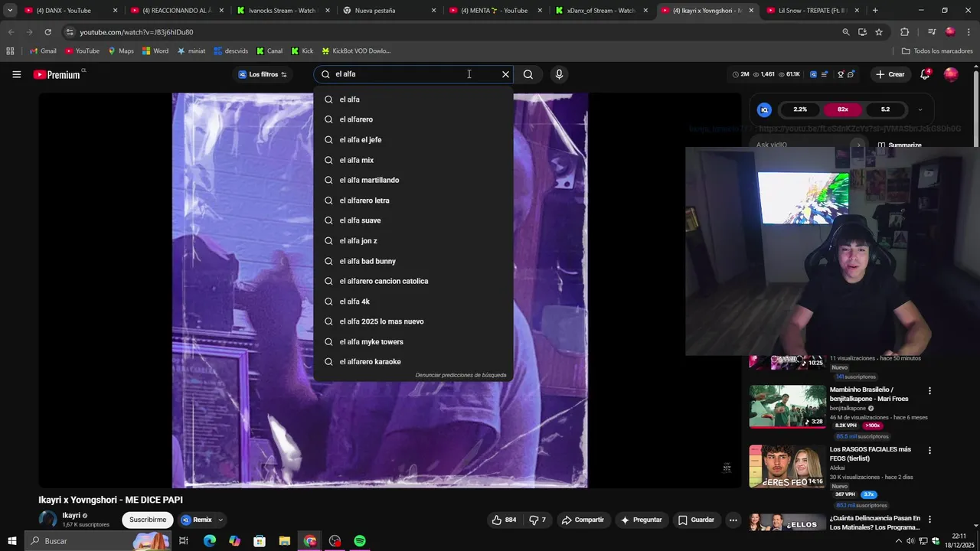Open the account avatar menu
The width and height of the screenshot is (980, 551).
click(951, 74)
